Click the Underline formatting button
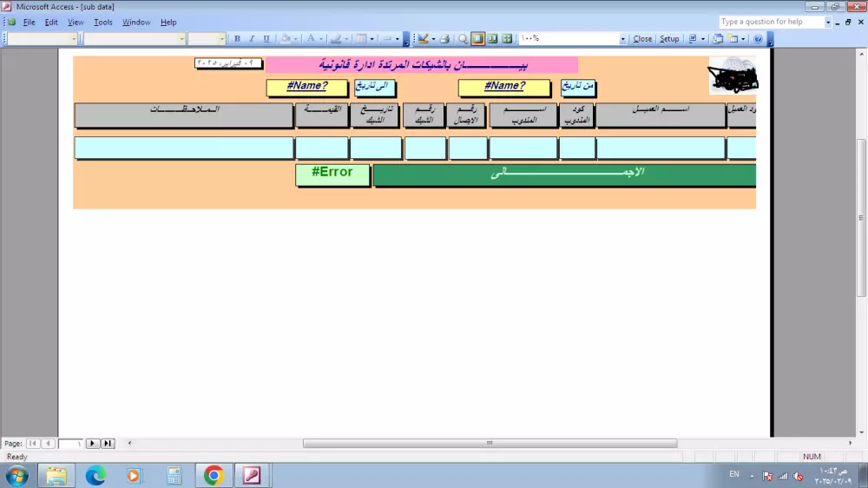Image resolution: width=868 pixels, height=488 pixels. (x=266, y=39)
